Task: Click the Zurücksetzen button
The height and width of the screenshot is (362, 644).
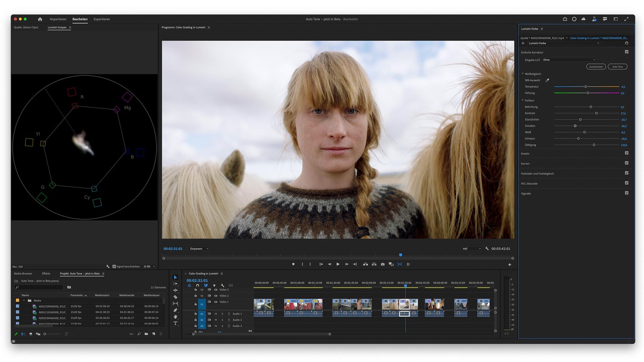Action: [596, 67]
